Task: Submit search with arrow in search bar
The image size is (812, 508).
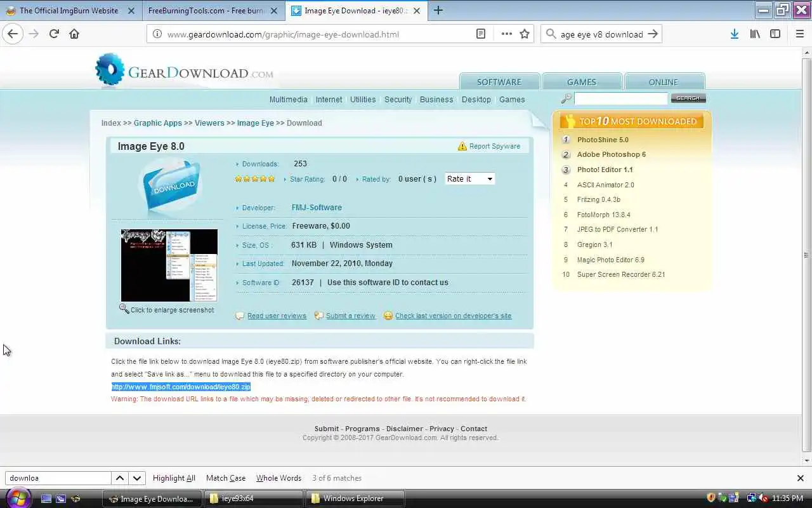Action: (x=653, y=34)
